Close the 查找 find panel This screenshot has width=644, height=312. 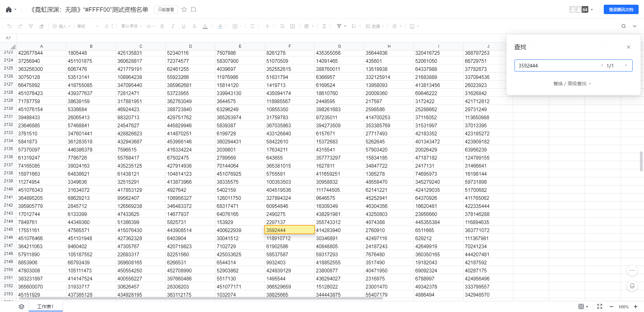coord(629,47)
